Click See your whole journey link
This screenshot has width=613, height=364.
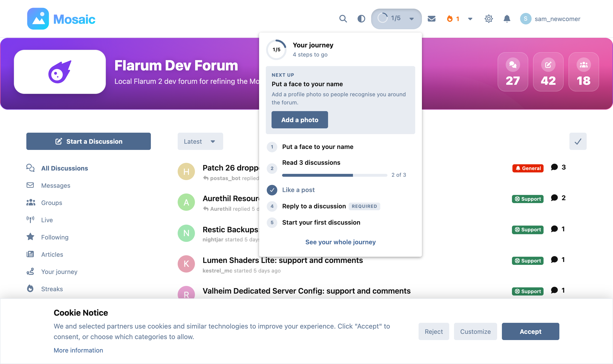pyautogui.click(x=340, y=242)
